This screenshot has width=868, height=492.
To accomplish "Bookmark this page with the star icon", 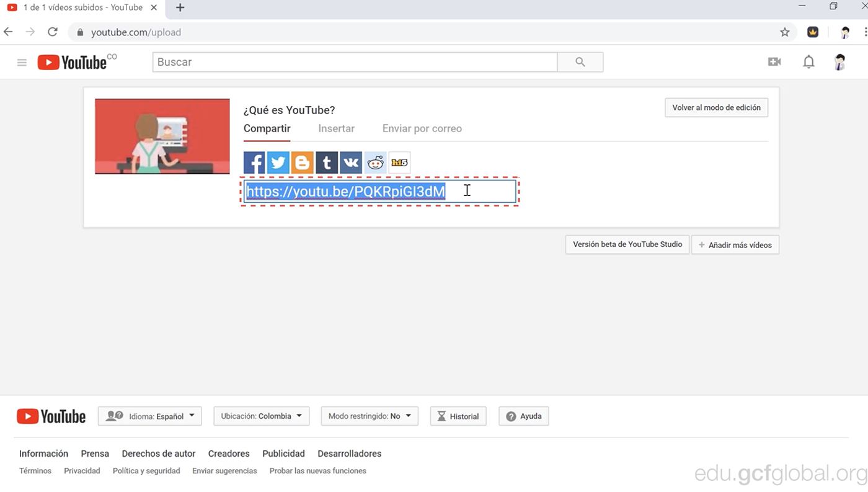I will [785, 32].
